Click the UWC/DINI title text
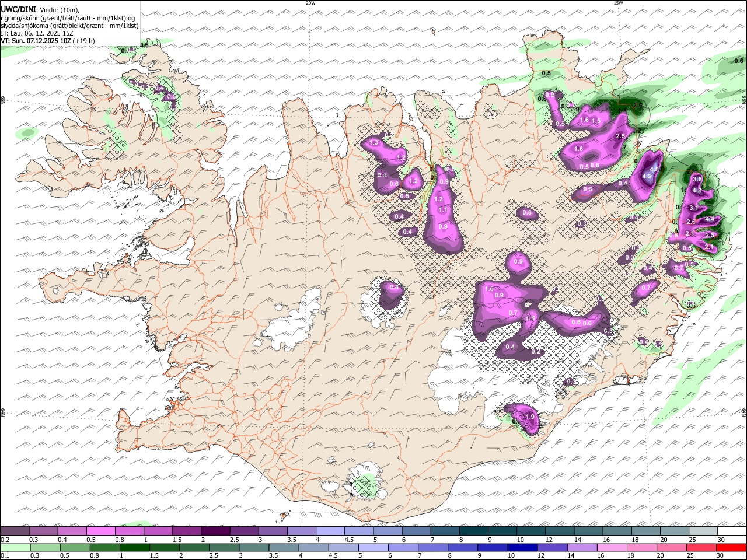747x560 pixels. [18, 9]
